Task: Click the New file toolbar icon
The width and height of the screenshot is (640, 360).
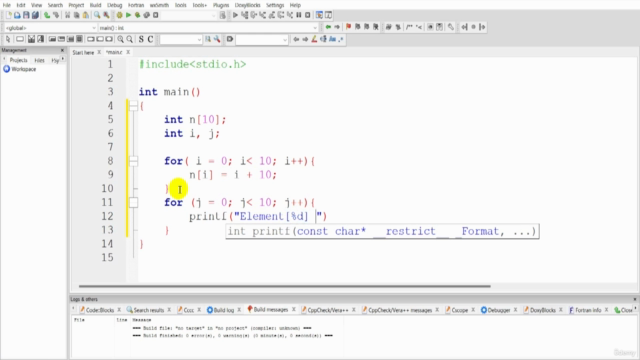Action: click(x=9, y=15)
